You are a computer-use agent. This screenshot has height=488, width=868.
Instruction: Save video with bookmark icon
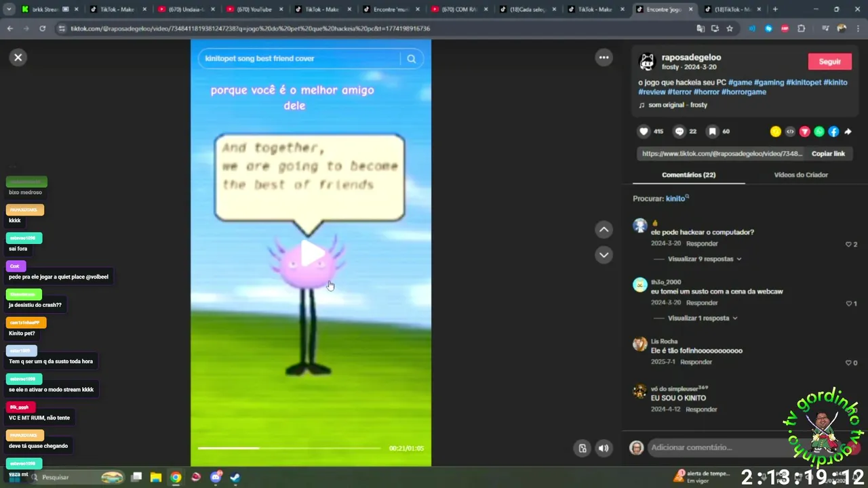coord(712,131)
